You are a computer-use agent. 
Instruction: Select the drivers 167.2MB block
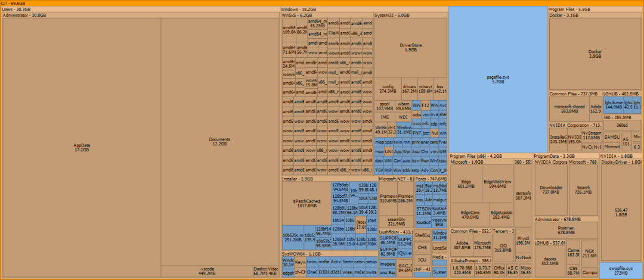pyautogui.click(x=410, y=89)
